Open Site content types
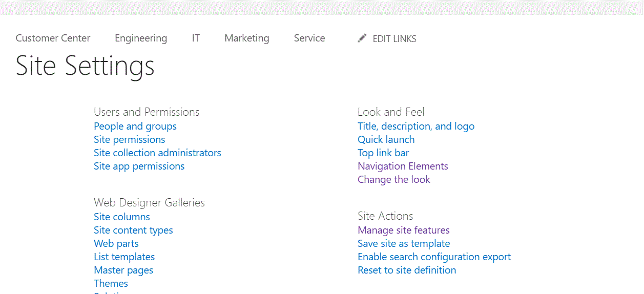The height and width of the screenshot is (294, 644). point(133,230)
